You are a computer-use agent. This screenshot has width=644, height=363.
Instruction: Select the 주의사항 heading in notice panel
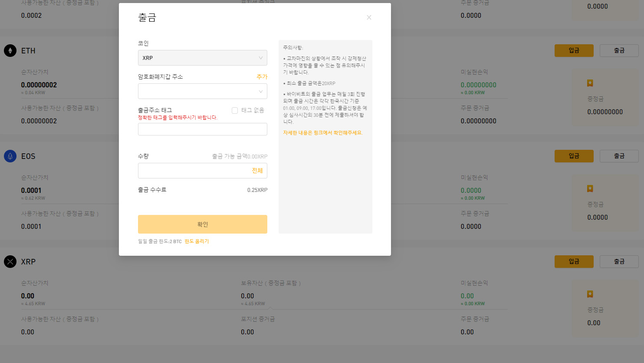pos(293,48)
